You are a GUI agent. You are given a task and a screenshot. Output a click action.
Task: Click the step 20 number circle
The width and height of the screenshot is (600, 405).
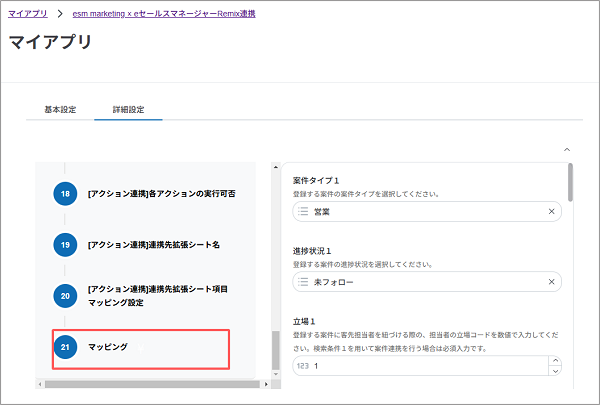click(65, 294)
